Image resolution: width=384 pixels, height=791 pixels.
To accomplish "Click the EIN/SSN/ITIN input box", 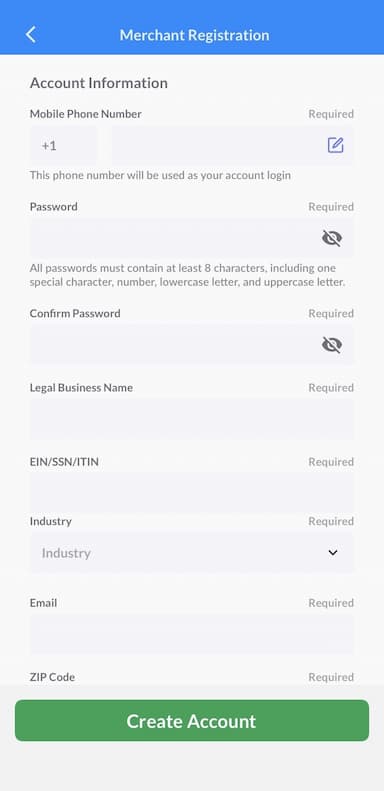I will pos(192,492).
